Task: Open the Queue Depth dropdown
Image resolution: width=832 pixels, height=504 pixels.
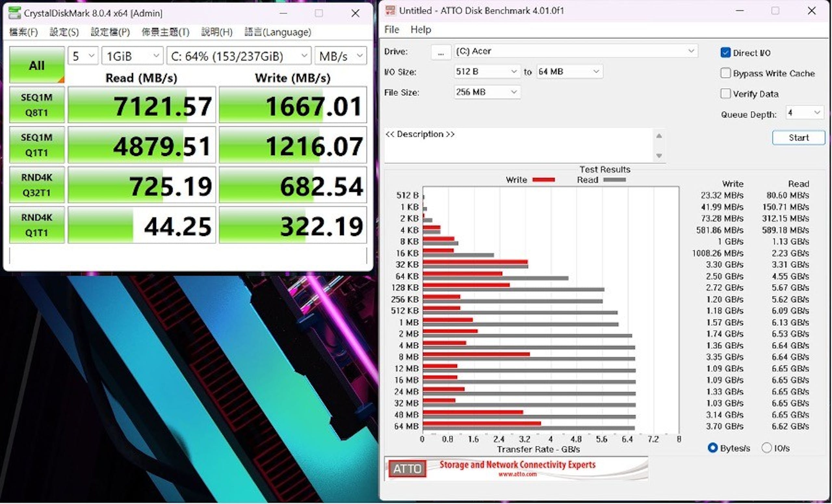Action: [x=805, y=112]
